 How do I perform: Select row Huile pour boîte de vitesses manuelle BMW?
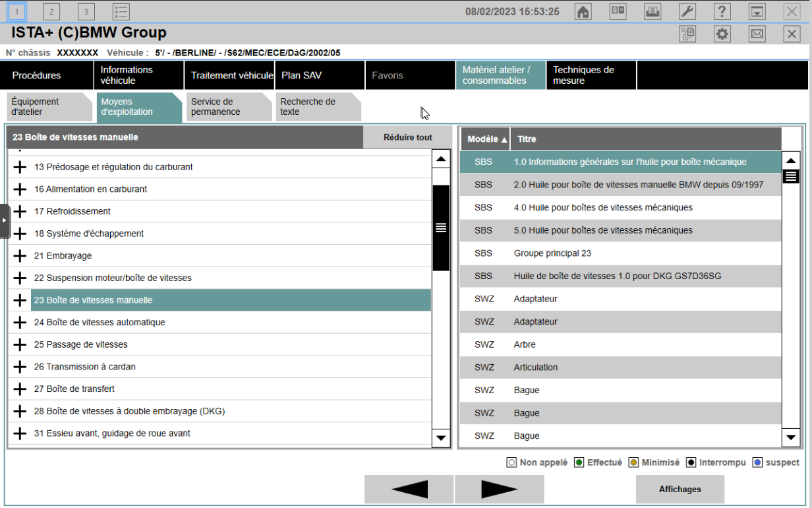(x=620, y=185)
